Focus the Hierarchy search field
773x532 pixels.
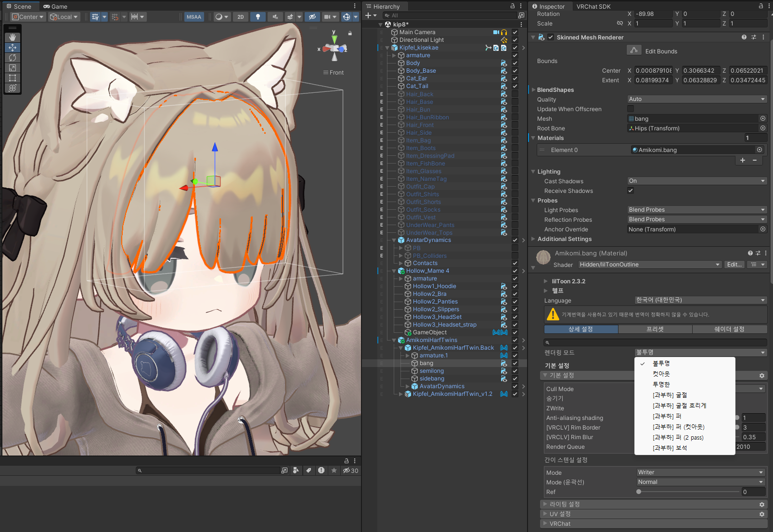click(450, 15)
